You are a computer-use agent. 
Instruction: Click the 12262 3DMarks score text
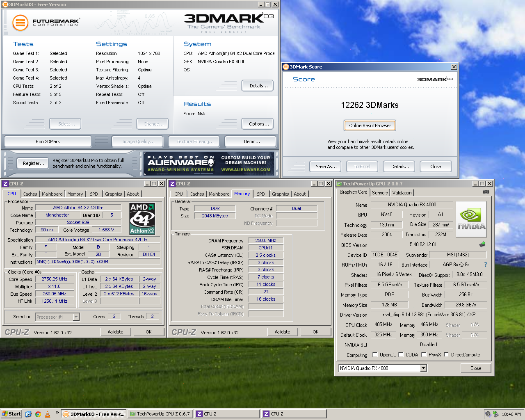tap(370, 105)
